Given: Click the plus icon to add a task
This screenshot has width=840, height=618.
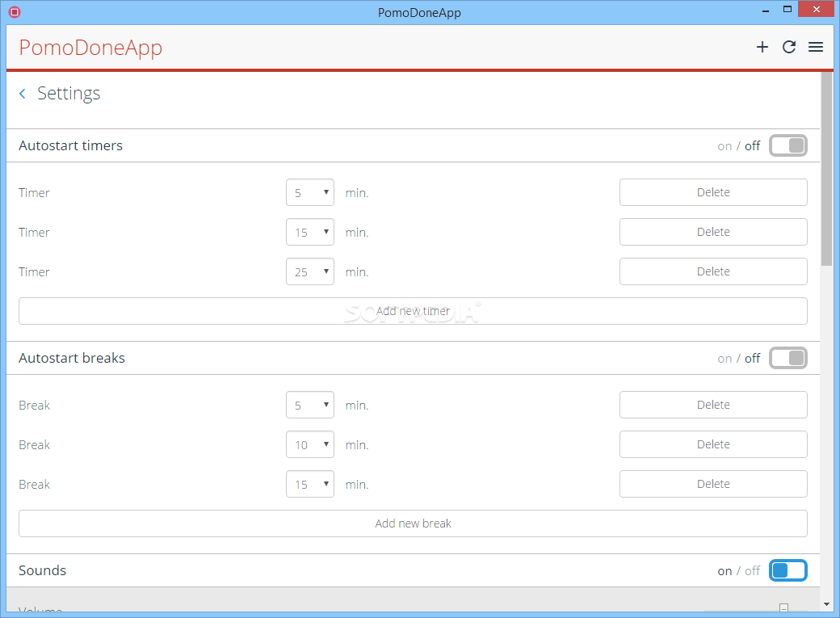Looking at the screenshot, I should point(762,47).
